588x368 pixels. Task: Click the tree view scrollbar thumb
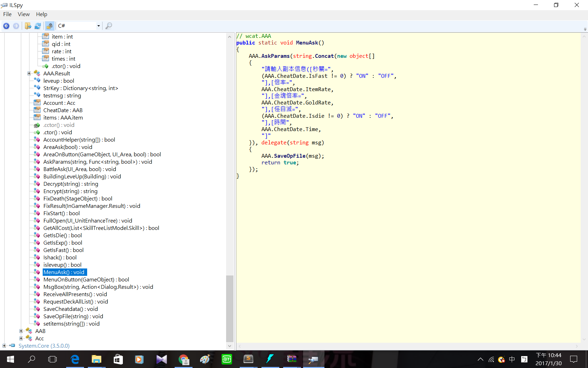pyautogui.click(x=230, y=308)
